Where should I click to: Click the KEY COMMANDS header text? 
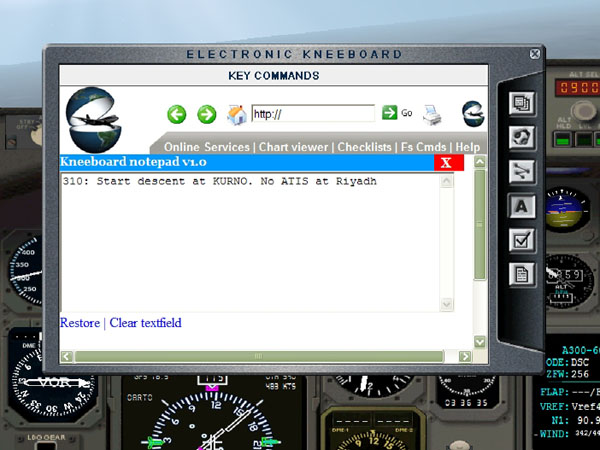274,75
